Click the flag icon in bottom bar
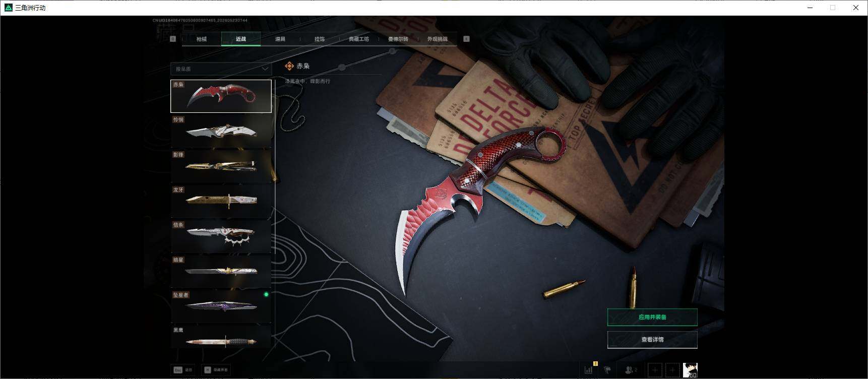 (x=607, y=370)
